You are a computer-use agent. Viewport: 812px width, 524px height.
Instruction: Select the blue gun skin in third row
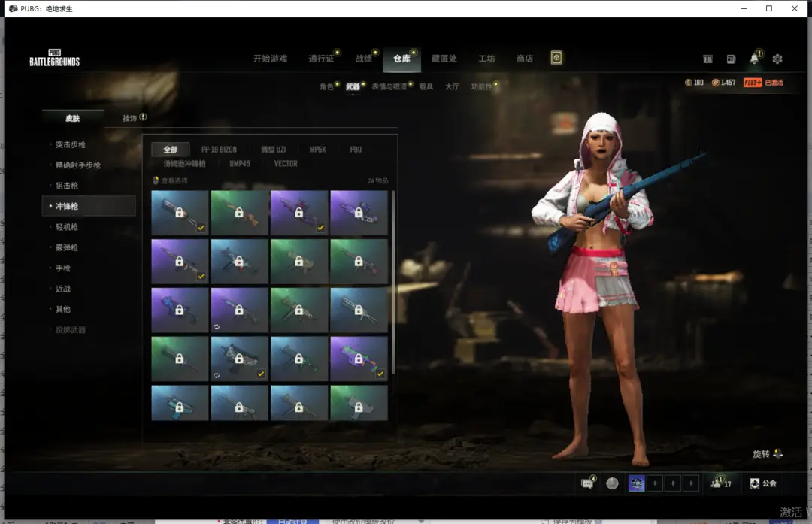(x=180, y=310)
